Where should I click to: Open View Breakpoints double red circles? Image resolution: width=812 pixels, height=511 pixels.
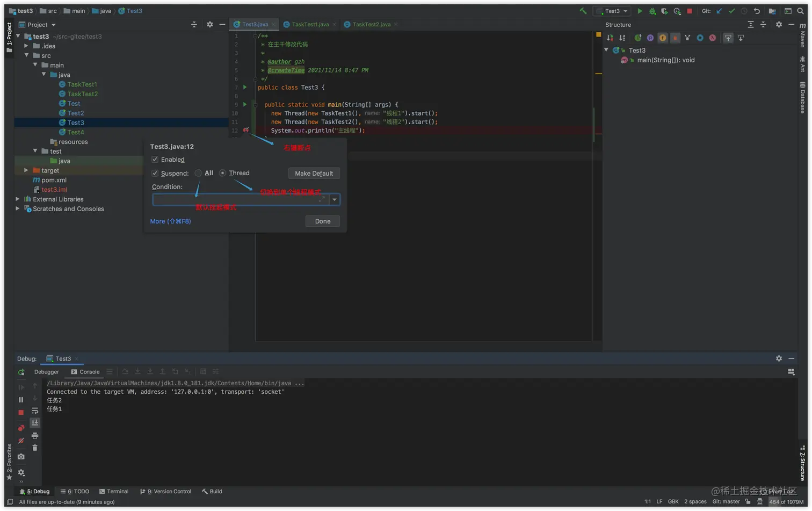tap(21, 428)
